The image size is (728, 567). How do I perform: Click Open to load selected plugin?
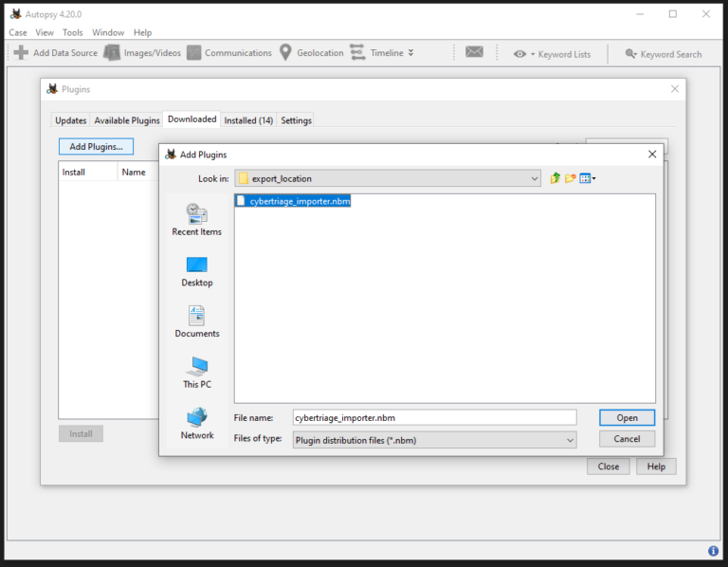627,417
